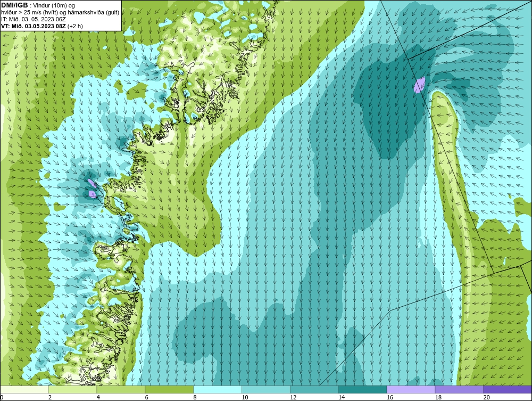Click the 14–16 m/s dark teal legend swatch
The height and width of the screenshot is (401, 532).
(363, 389)
